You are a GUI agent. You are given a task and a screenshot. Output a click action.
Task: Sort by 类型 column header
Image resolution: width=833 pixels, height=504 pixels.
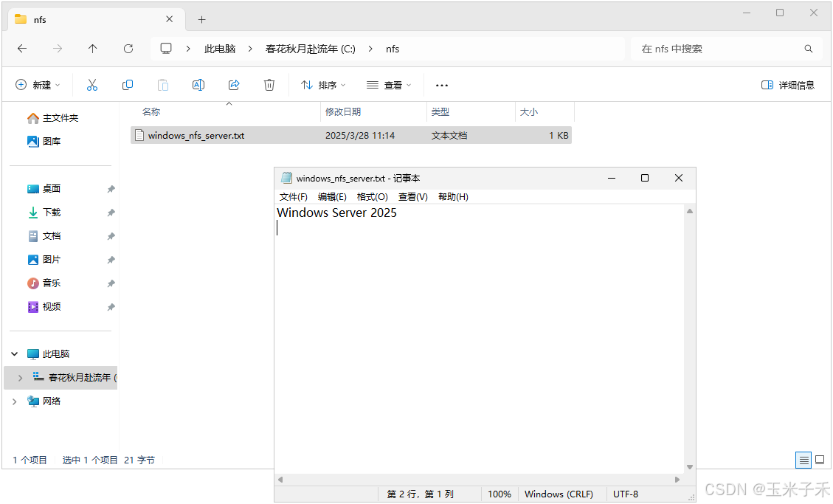click(x=440, y=111)
